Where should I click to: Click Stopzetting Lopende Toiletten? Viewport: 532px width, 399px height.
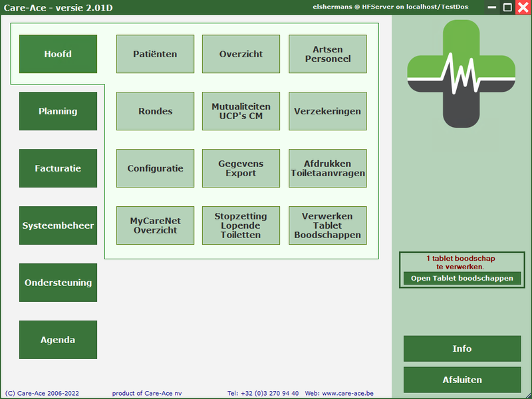pos(241,225)
